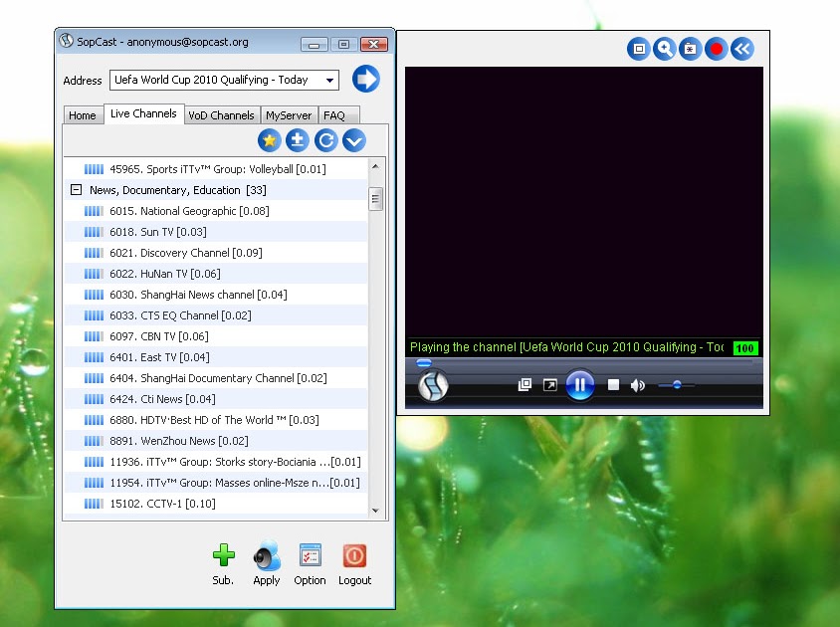Switch to the Home tab
840x627 pixels.
[x=83, y=115]
